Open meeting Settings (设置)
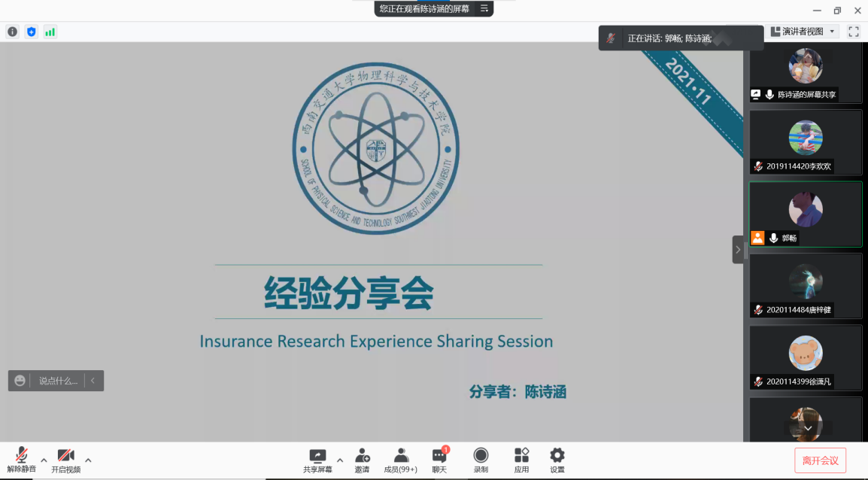Image resolution: width=868 pixels, height=480 pixels. (557, 460)
